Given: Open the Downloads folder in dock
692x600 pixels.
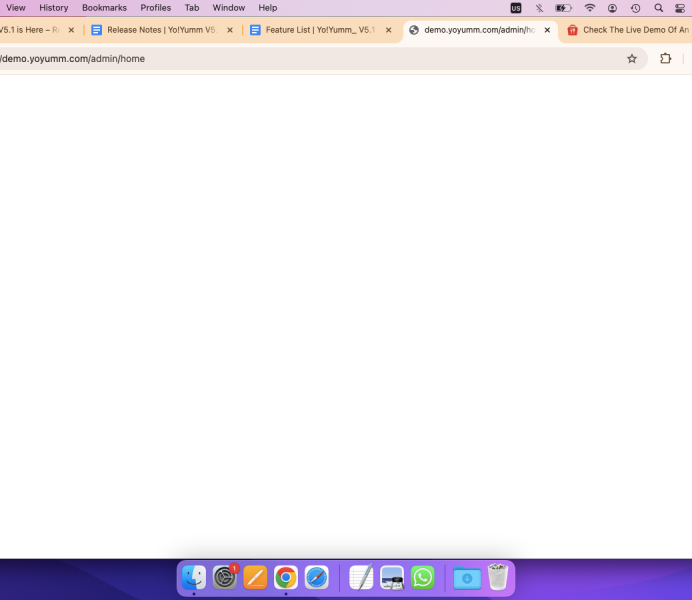Looking at the screenshot, I should point(467,577).
